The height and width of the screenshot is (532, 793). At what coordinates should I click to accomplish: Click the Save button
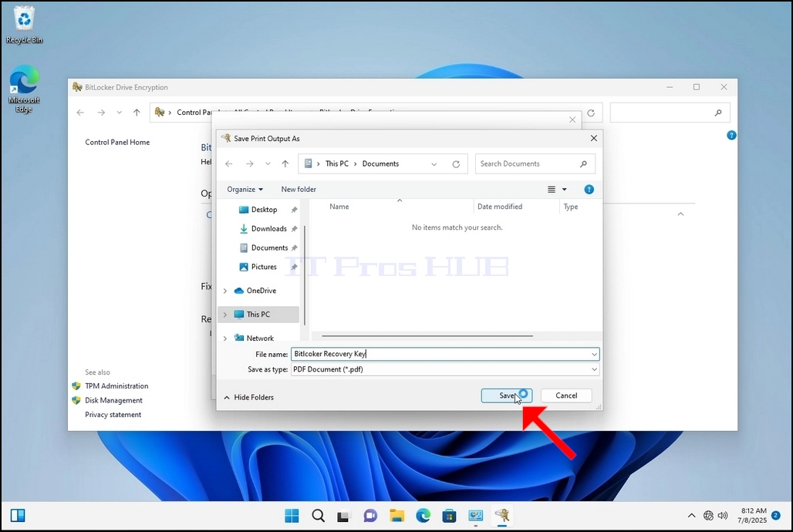point(506,396)
